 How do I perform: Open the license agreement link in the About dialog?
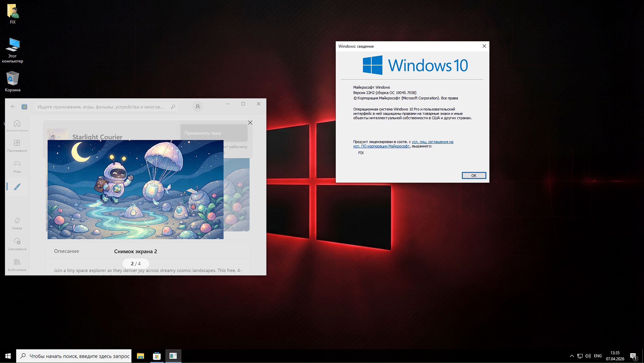click(x=432, y=142)
